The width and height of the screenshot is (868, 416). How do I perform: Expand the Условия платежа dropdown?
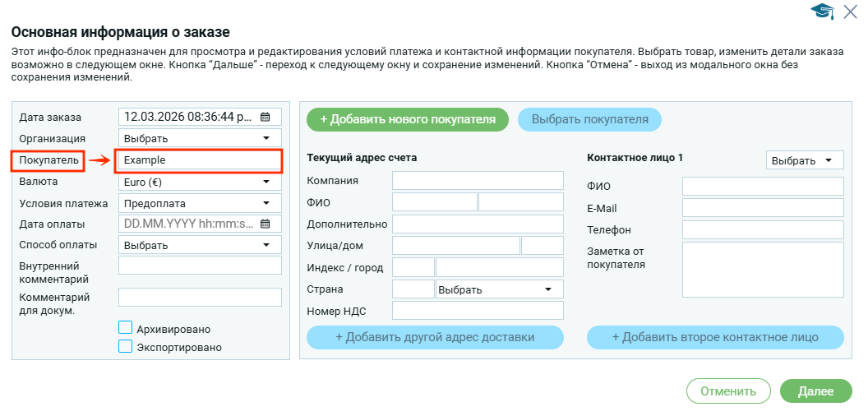[x=200, y=203]
